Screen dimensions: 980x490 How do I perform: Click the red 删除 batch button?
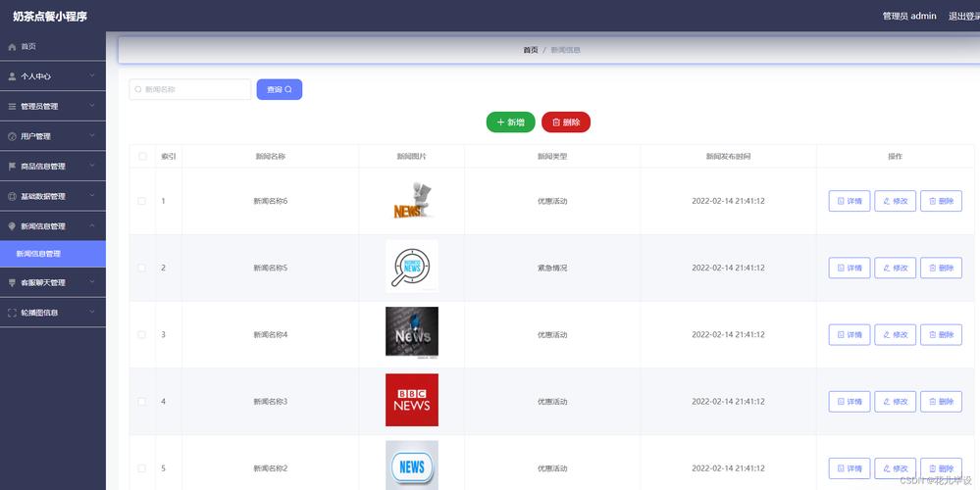pyautogui.click(x=566, y=122)
